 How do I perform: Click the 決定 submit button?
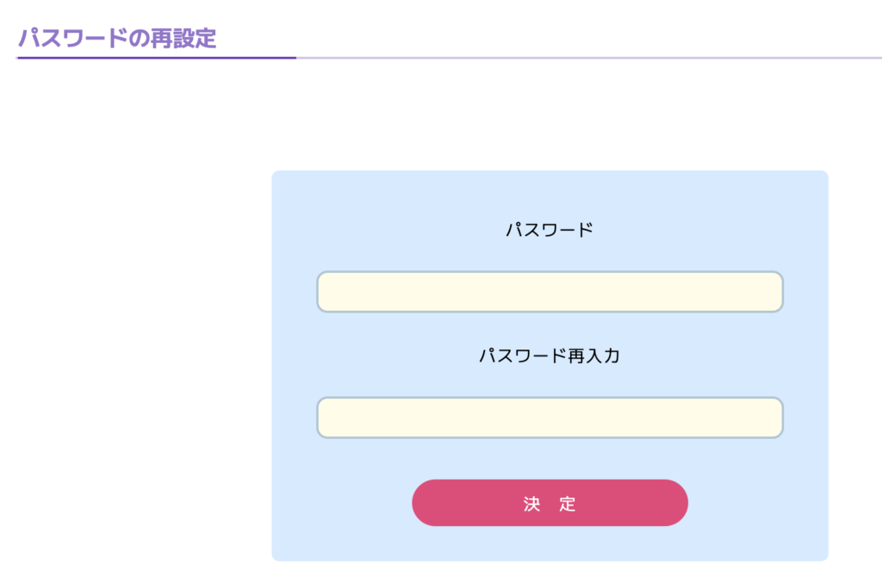click(550, 503)
